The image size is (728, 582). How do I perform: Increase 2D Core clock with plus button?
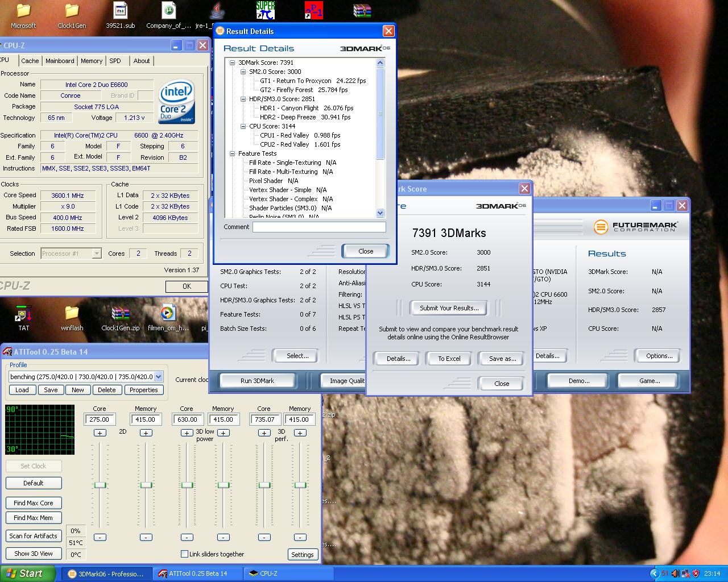pos(100,433)
